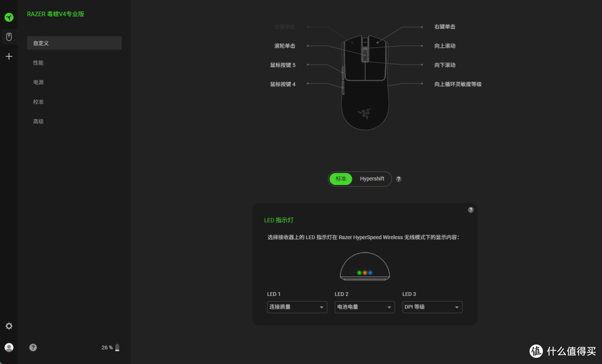This screenshot has height=364, width=602.
Task: Edit the 向上循环灵敏度等级 assignment
Action: coord(458,85)
